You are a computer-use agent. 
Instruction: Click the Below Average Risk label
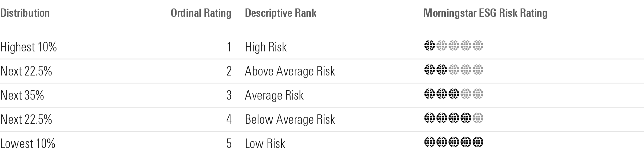click(290, 119)
